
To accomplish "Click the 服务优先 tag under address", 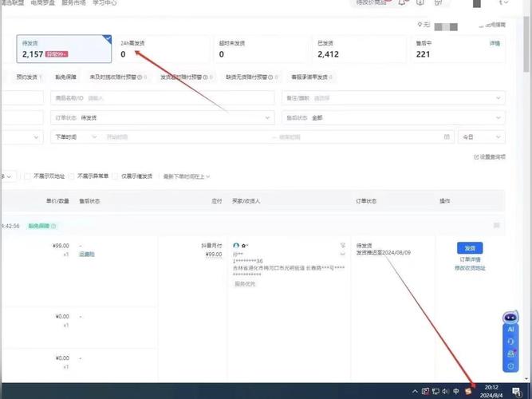I will (245, 283).
